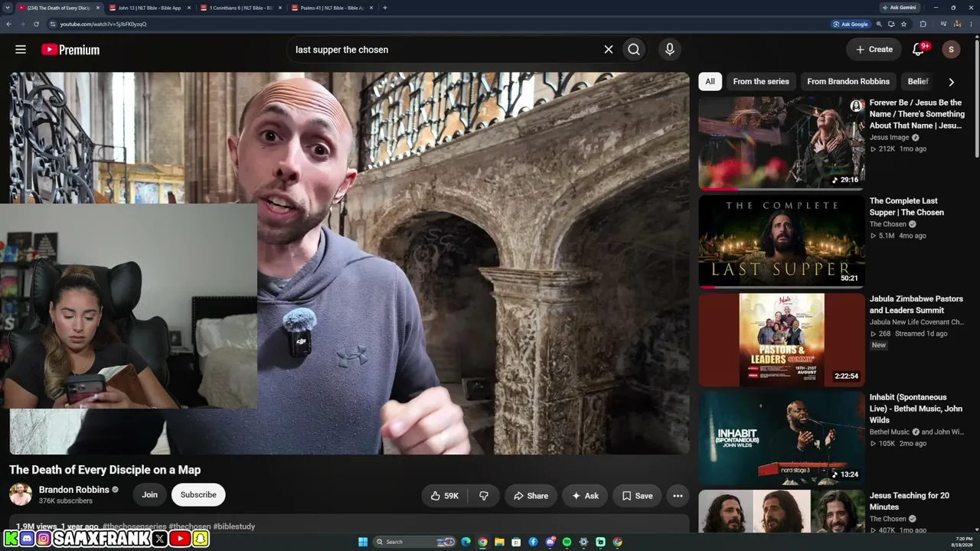Open the Chrome profile menu
The width and height of the screenshot is (980, 551).
[x=957, y=24]
